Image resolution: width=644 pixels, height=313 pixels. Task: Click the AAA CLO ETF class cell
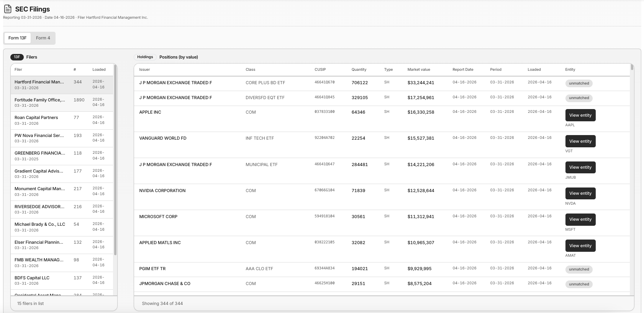coord(259,269)
